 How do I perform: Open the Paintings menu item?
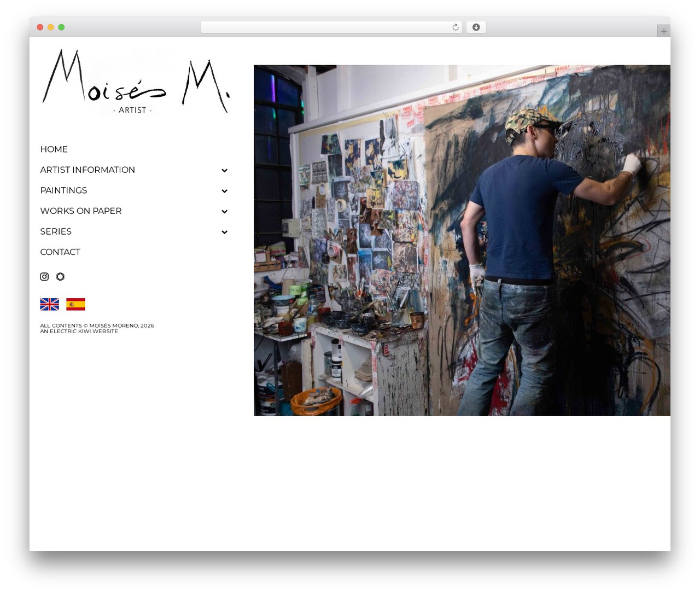click(x=63, y=190)
